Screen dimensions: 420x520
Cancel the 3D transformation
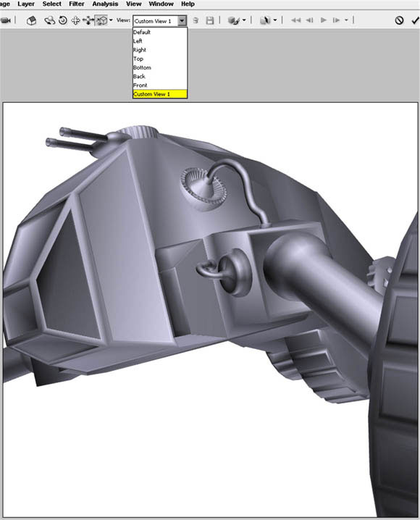[x=399, y=20]
